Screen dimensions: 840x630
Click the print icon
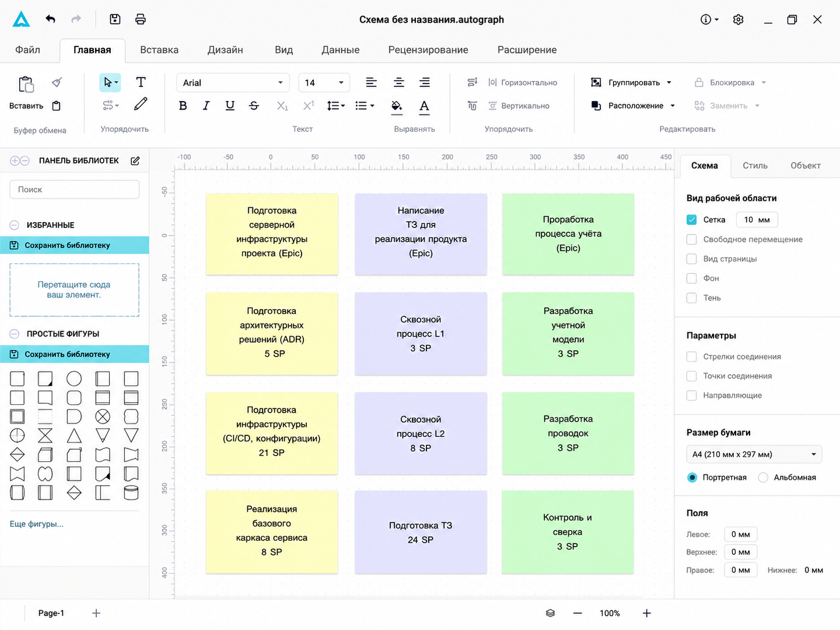click(x=140, y=19)
